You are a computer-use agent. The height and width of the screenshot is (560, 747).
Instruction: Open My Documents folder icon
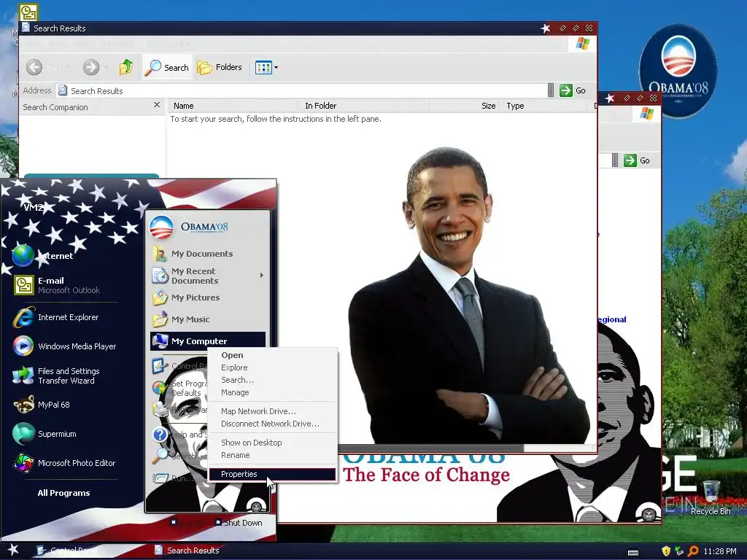pyautogui.click(x=160, y=254)
